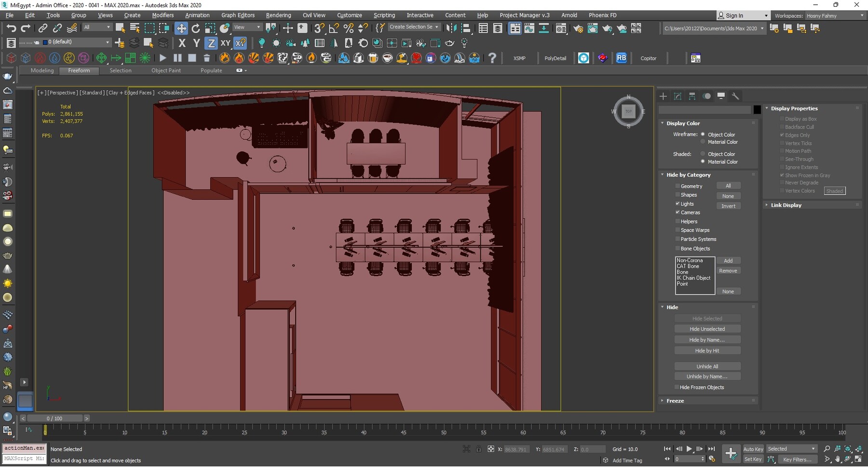Switch to the Modeling ribbon tab

point(42,70)
